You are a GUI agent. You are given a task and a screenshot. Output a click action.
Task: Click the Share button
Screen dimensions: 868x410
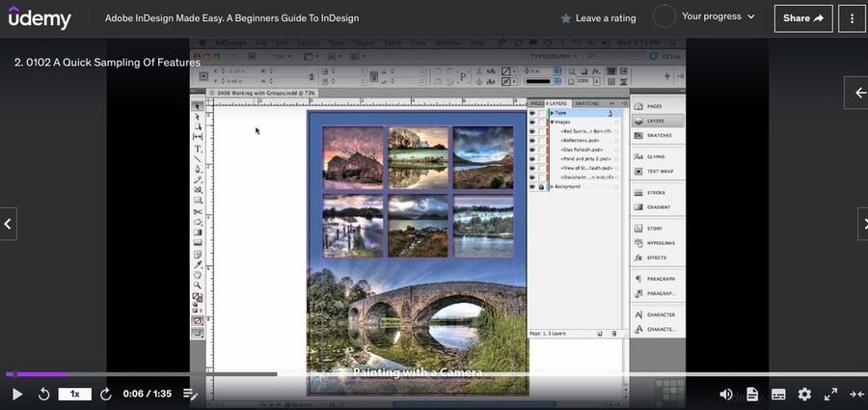tap(803, 18)
